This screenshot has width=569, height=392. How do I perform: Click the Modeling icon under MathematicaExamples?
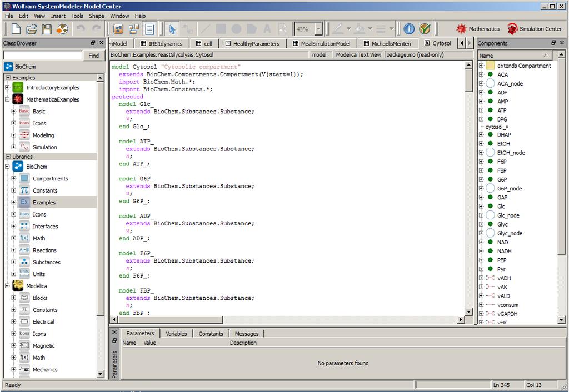point(24,135)
